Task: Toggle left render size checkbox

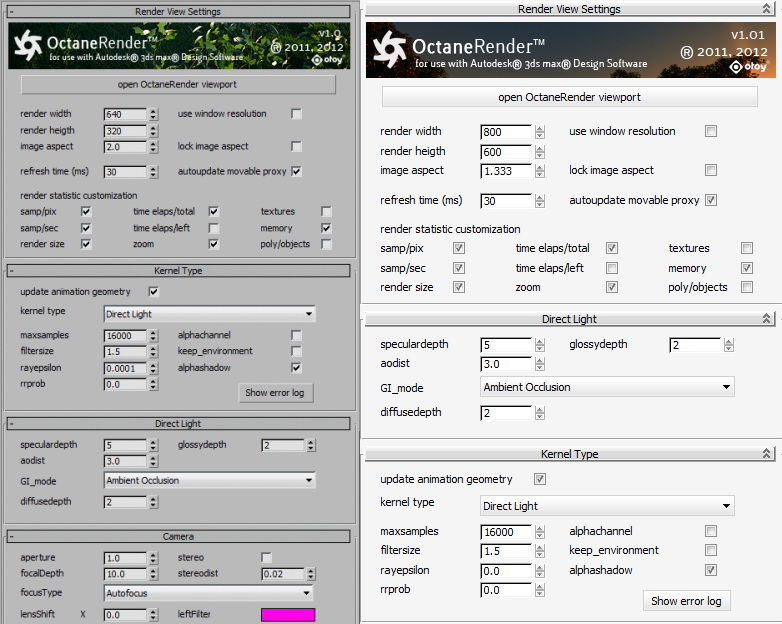Action: [x=86, y=244]
